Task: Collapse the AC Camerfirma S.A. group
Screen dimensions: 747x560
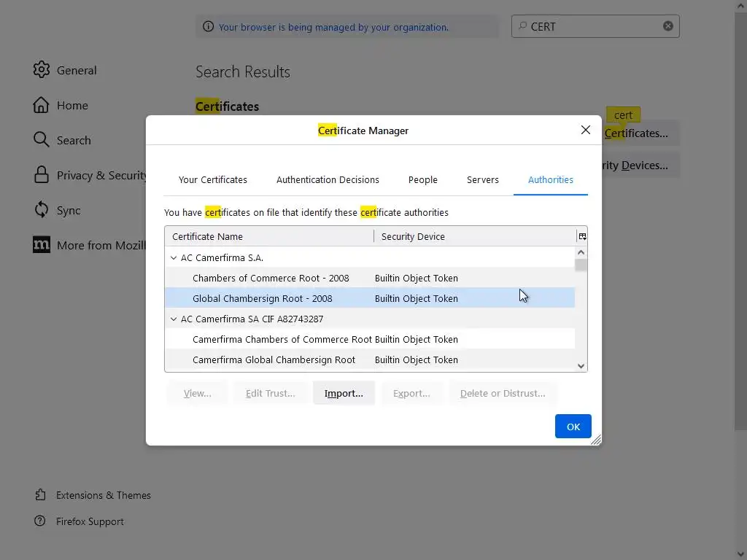Action: point(174,257)
